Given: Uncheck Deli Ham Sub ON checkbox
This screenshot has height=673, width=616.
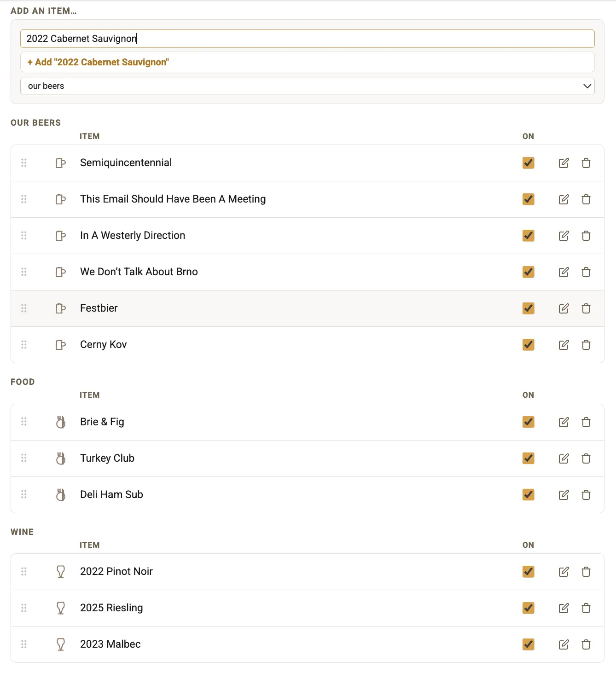Looking at the screenshot, I should click(529, 494).
